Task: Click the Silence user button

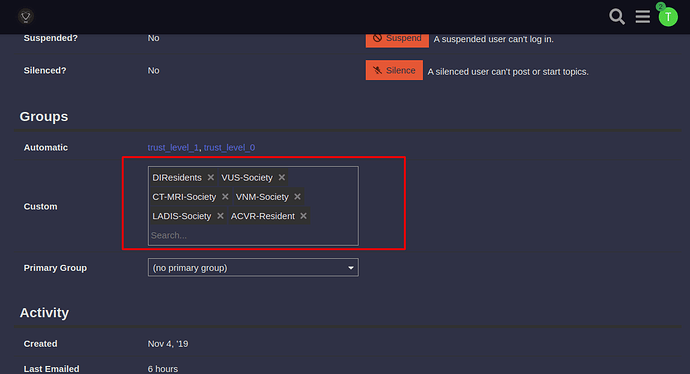Action: coord(394,70)
